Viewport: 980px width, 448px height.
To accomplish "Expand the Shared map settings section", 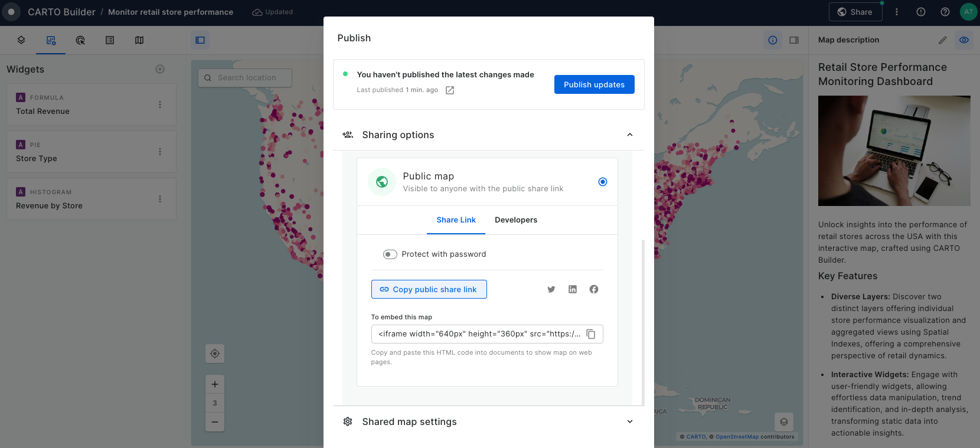I will pyautogui.click(x=630, y=421).
